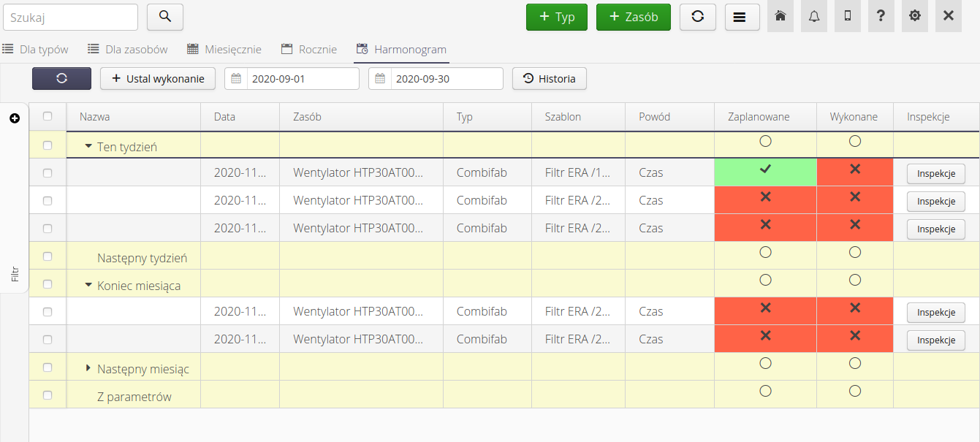
Task: Click the mobile device icon
Action: (x=847, y=16)
